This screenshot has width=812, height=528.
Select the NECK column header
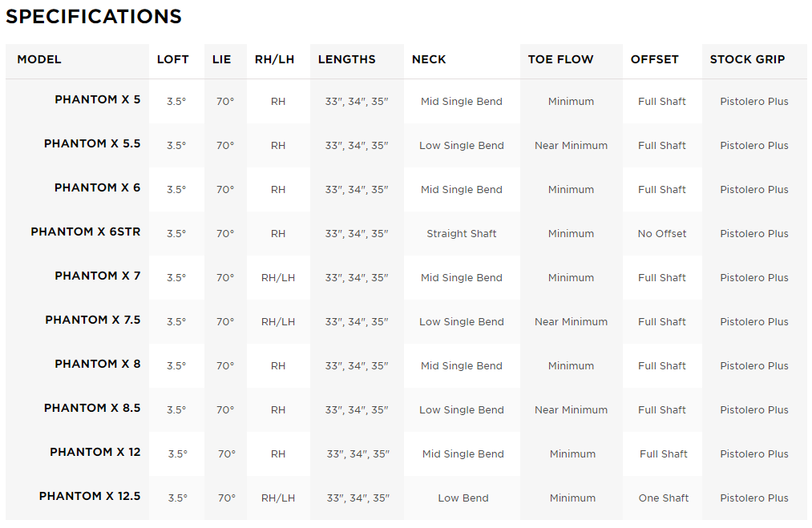[429, 59]
